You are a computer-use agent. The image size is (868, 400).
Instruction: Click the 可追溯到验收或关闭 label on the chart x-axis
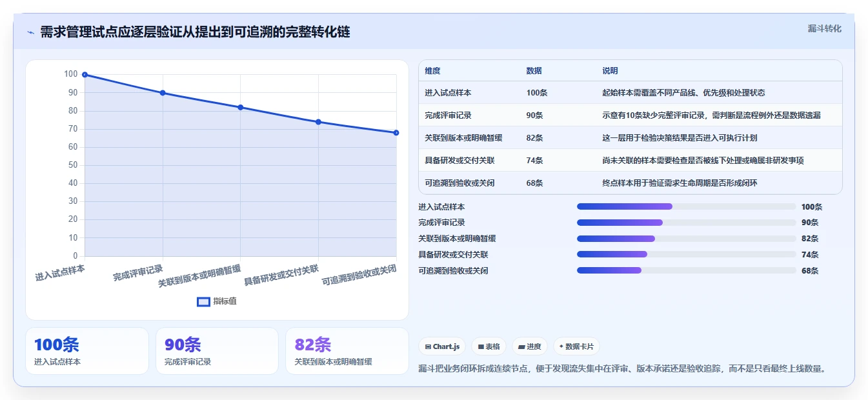tap(359, 274)
